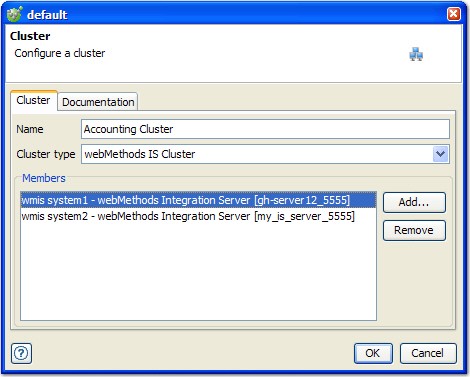Viewport: 470px width, 377px height.
Task: Click the bold Cluster heading
Action: click(x=30, y=36)
